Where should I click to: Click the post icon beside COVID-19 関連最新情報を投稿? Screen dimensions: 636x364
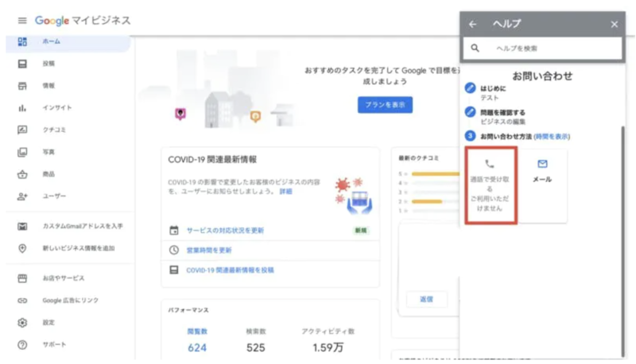tap(174, 270)
